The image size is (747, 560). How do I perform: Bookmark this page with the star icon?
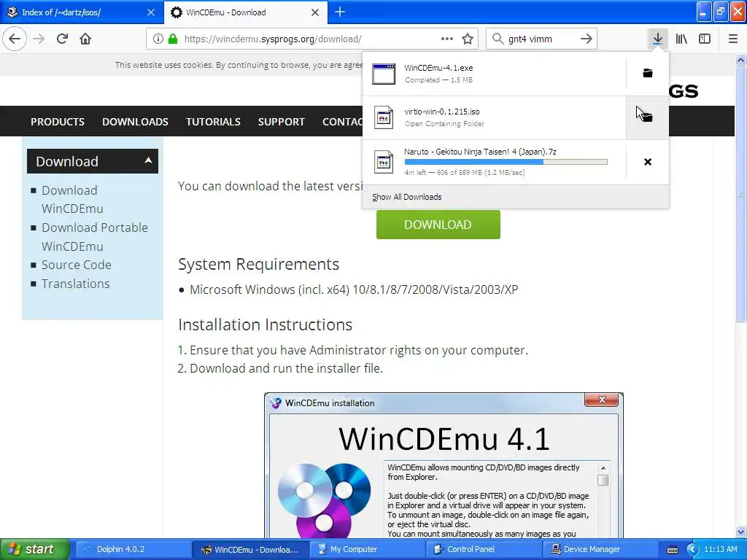(468, 39)
